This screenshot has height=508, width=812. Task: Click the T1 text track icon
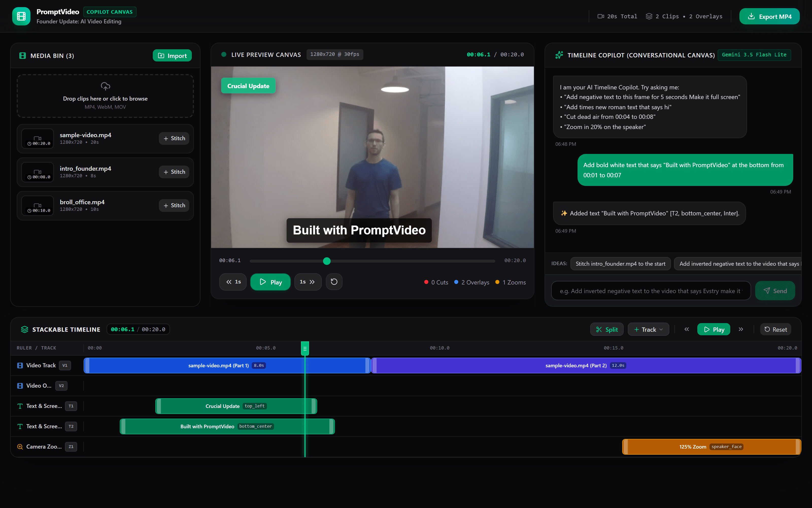click(20, 406)
